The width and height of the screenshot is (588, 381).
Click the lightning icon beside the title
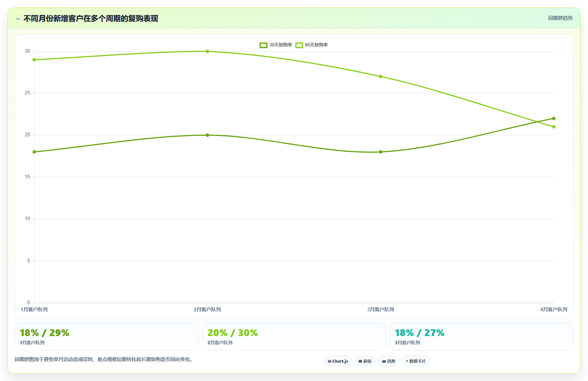(18, 19)
